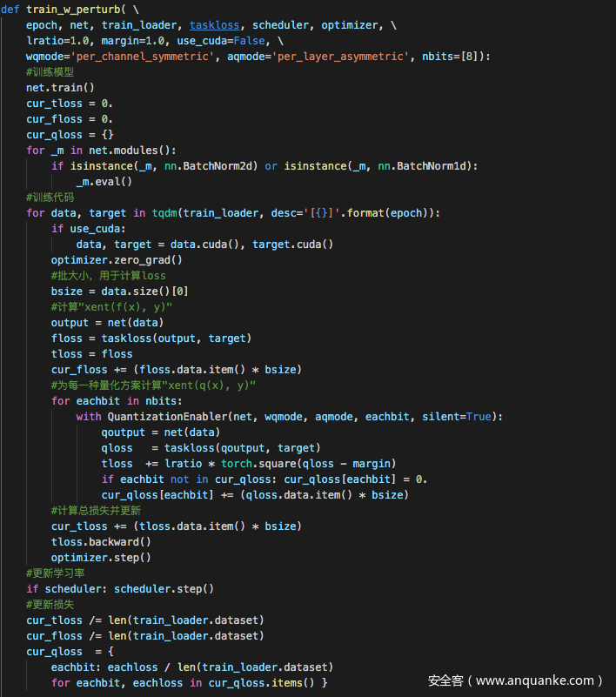Viewport: 616px width, 697px height.
Task: Click the '#更新损失' comment
Action: 50,605
